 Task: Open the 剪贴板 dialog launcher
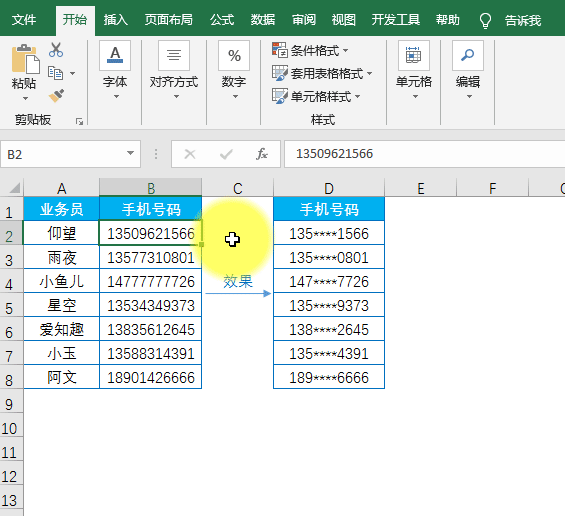79,122
